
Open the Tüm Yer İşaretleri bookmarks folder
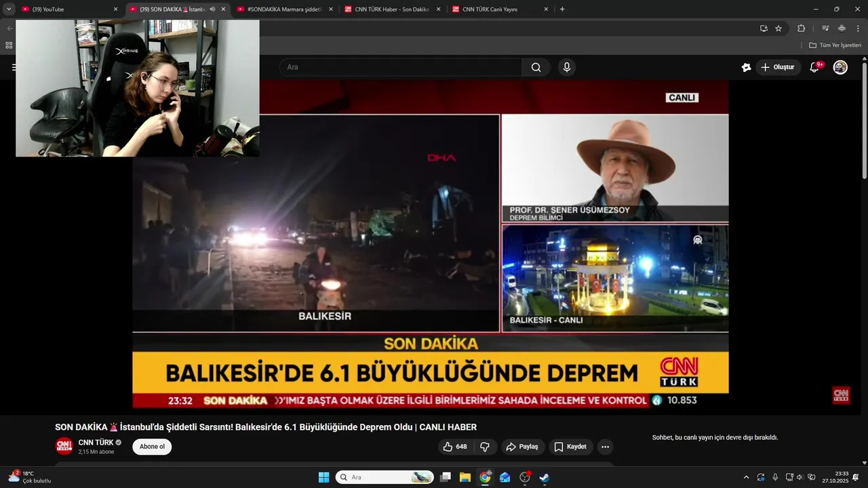(x=835, y=45)
